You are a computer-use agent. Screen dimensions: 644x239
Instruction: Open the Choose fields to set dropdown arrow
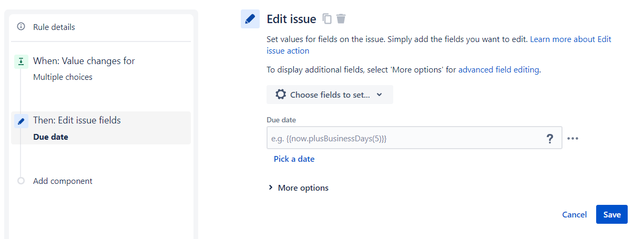(x=380, y=95)
